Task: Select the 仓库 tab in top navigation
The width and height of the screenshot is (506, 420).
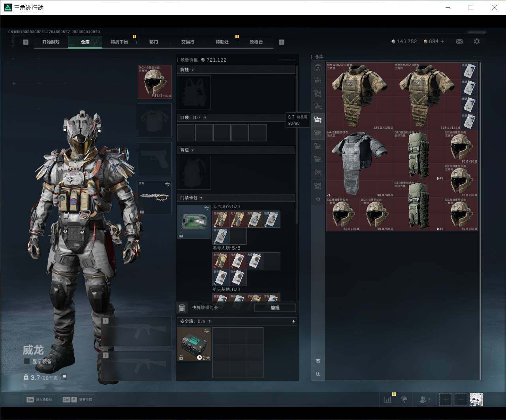Action: pyautogui.click(x=85, y=42)
